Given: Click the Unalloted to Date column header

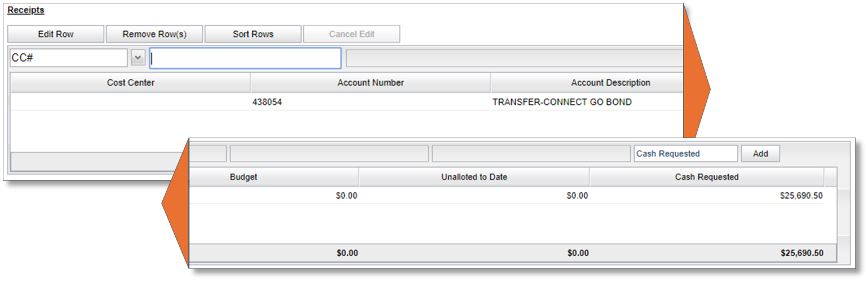Looking at the screenshot, I should point(474,177).
